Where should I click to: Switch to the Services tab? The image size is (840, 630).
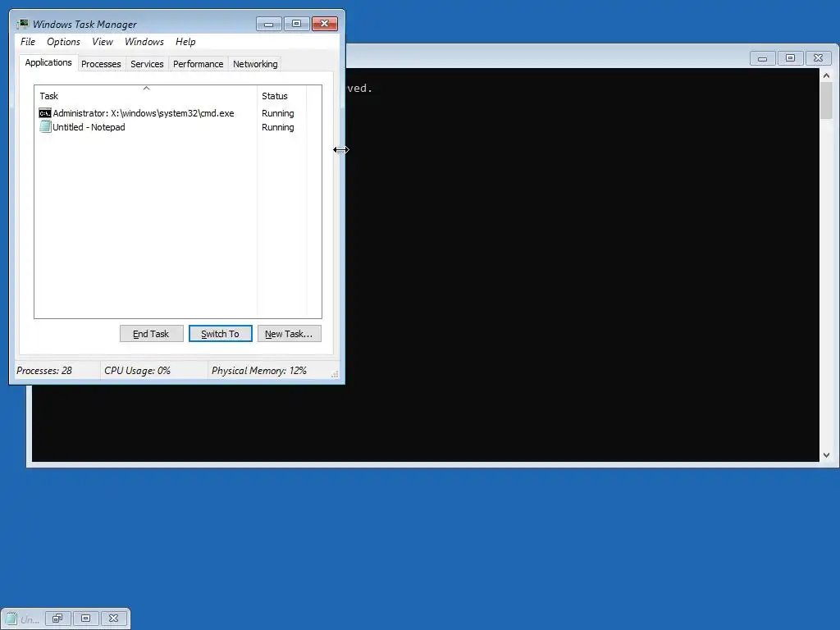[x=147, y=64]
